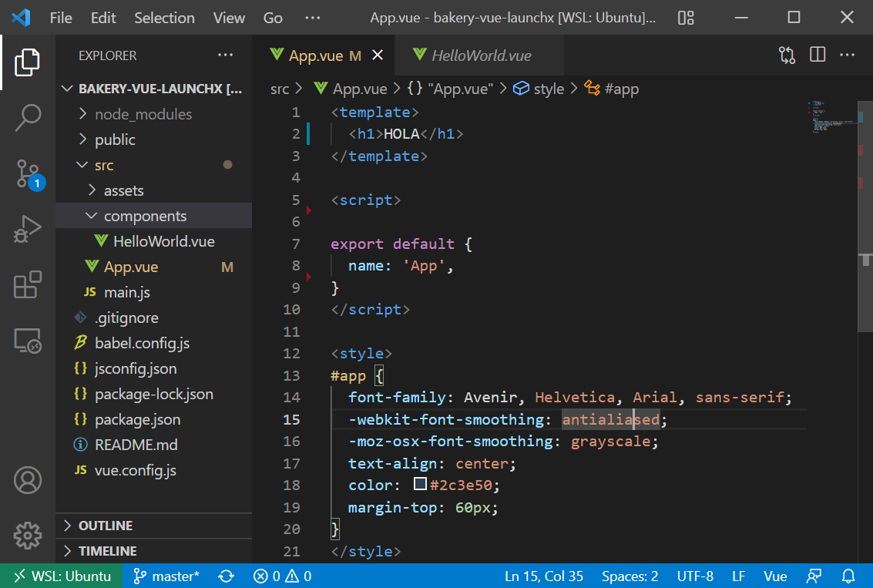Expand the node_modules folder

154,114
